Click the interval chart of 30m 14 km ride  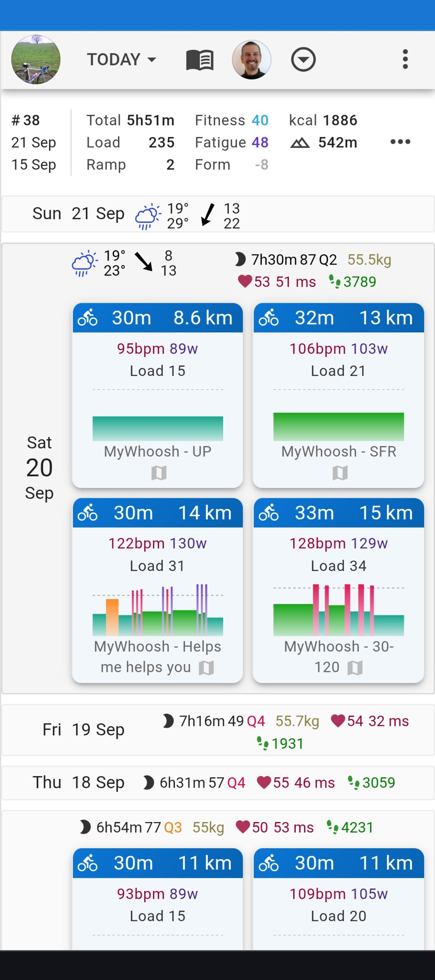pyautogui.click(x=157, y=611)
